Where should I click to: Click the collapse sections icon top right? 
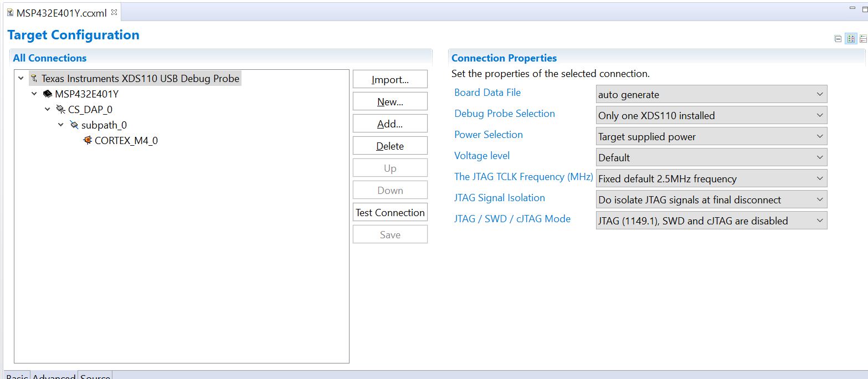(x=838, y=38)
